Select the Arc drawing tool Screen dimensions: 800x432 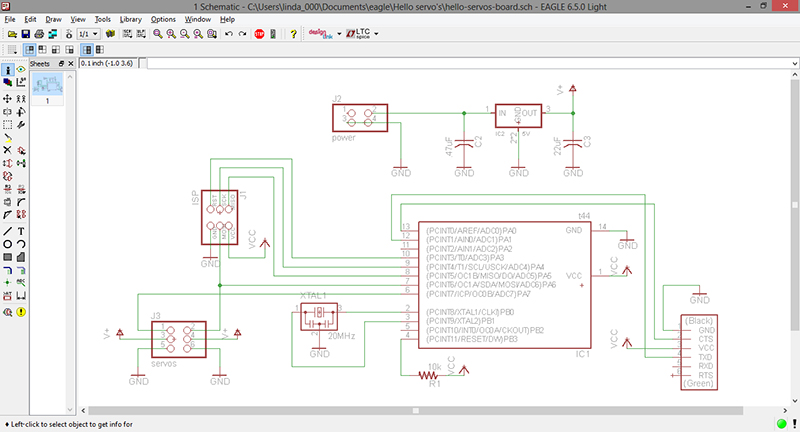click(21, 244)
